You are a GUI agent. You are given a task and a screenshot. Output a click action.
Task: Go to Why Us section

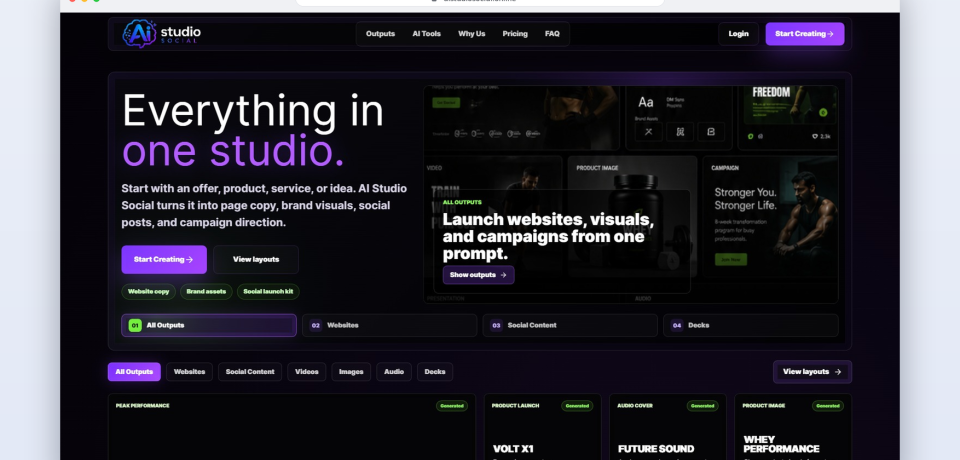pos(471,34)
